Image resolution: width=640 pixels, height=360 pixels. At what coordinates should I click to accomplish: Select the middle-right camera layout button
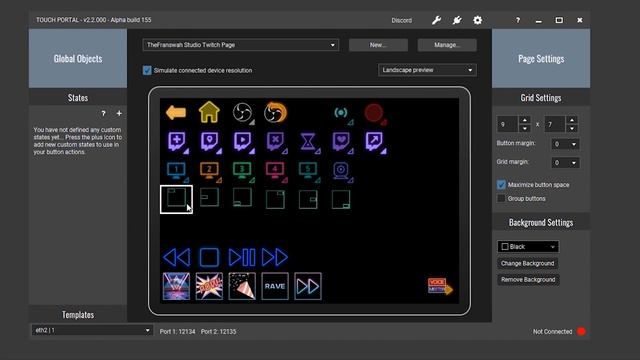(308, 200)
